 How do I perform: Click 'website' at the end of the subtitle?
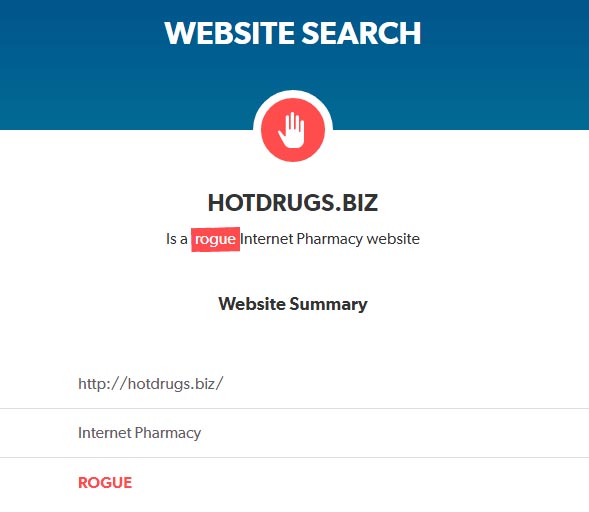point(393,239)
